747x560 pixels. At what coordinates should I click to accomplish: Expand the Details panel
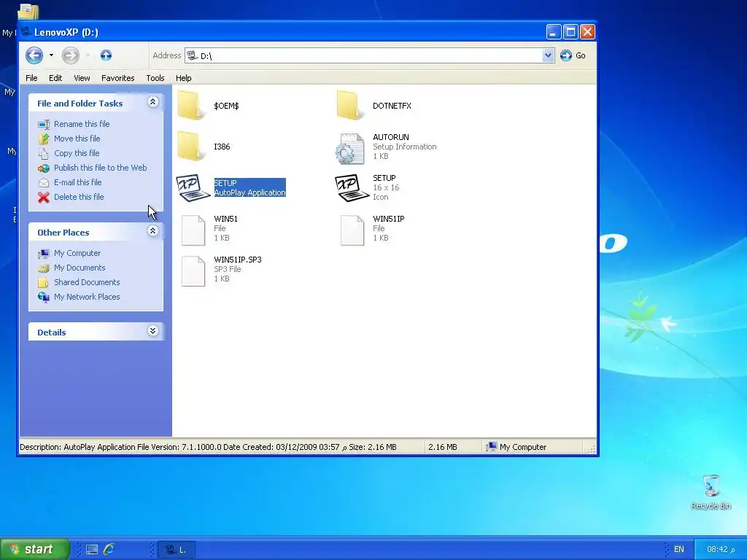[153, 331]
